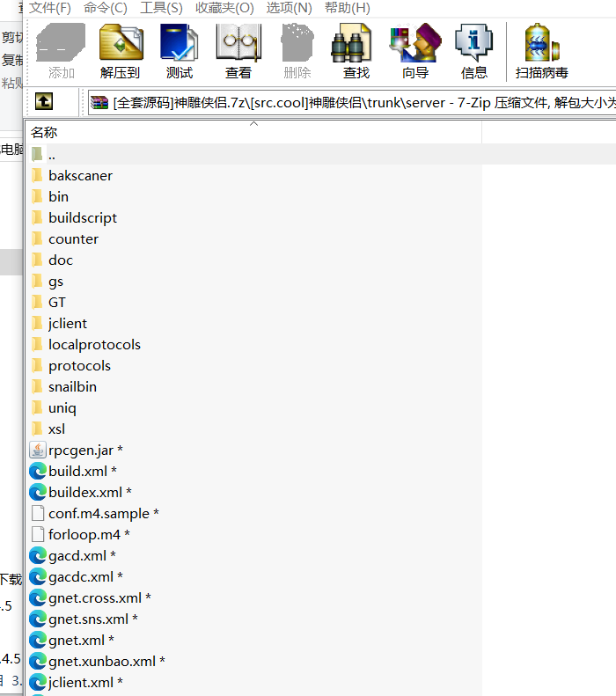
Task: Click the archive path address field
Action: (x=351, y=103)
